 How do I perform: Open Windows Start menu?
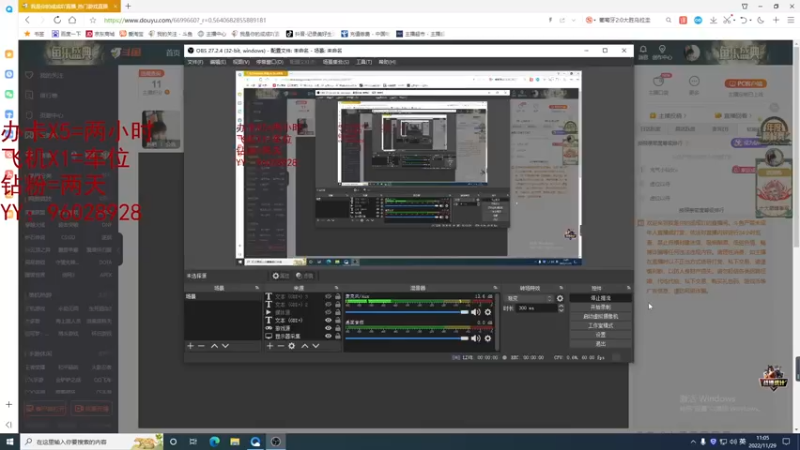(x=10, y=442)
